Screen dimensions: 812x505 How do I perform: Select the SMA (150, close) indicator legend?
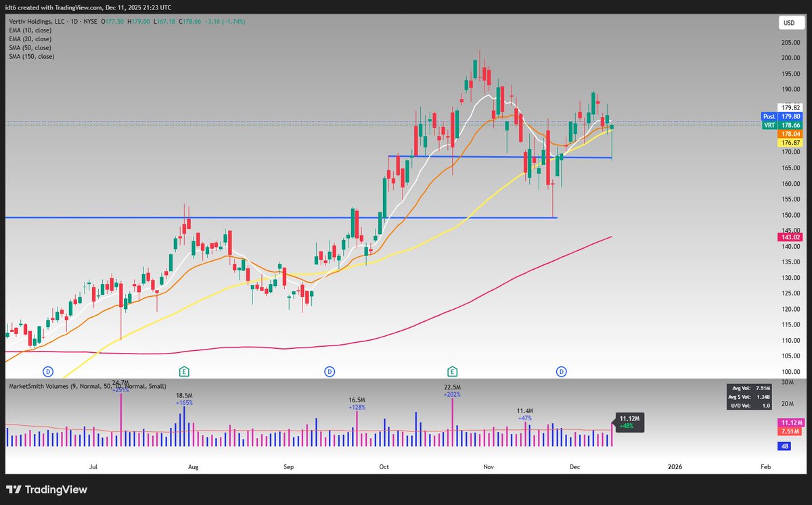tap(32, 57)
